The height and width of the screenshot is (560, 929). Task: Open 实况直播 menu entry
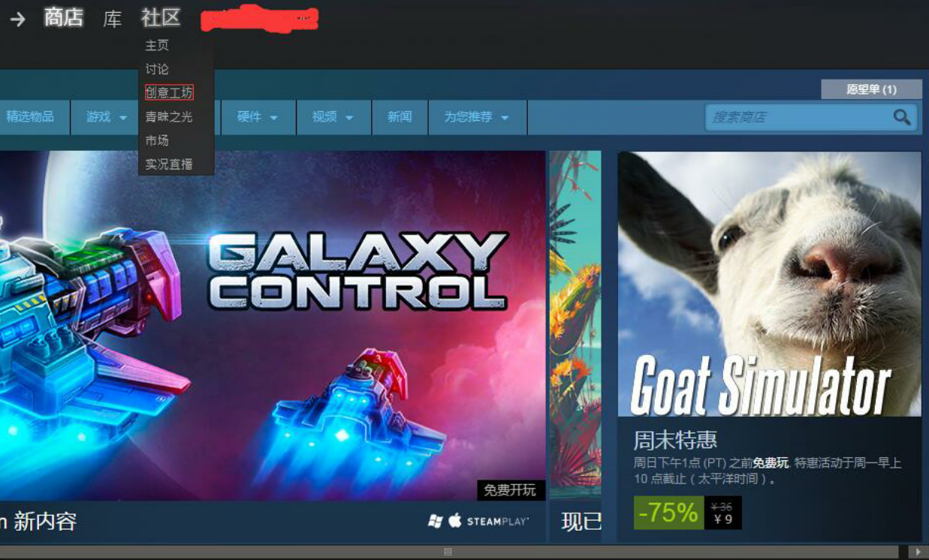pos(169,164)
